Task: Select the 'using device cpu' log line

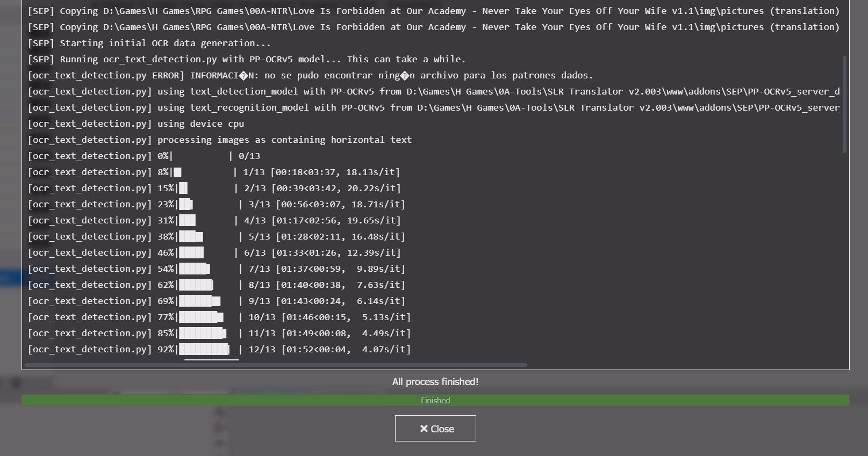Action: (136, 124)
